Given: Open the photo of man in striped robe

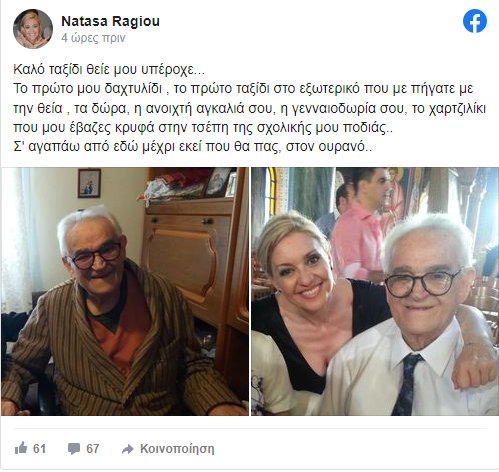Looking at the screenshot, I should point(125,291).
